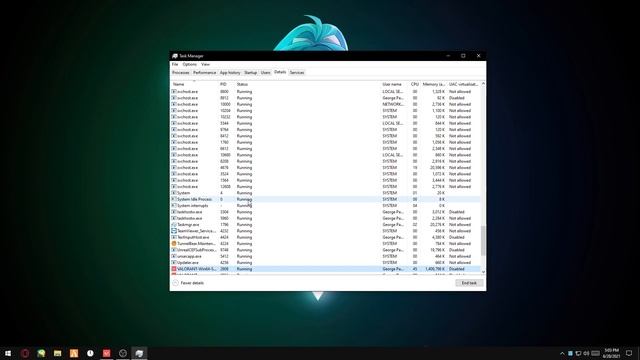Sort by the UAC virtualization column header
Screen dimensions: 640x360
pyautogui.click(x=463, y=84)
